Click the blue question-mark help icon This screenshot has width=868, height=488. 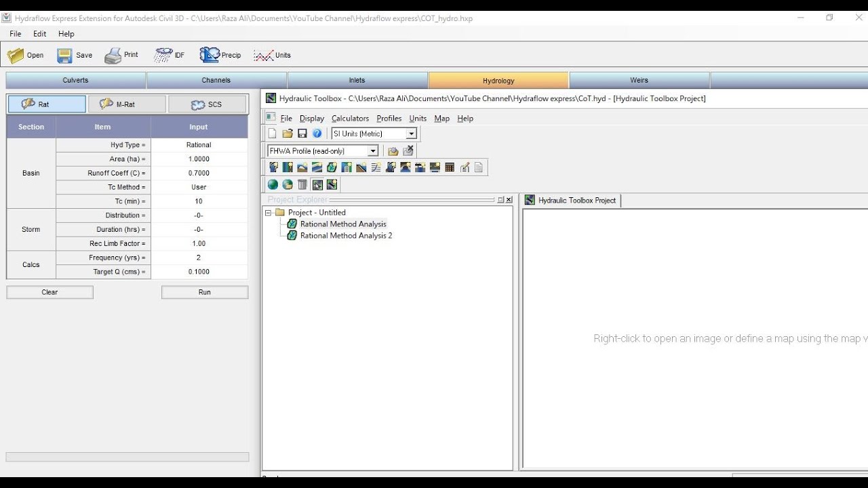(317, 134)
